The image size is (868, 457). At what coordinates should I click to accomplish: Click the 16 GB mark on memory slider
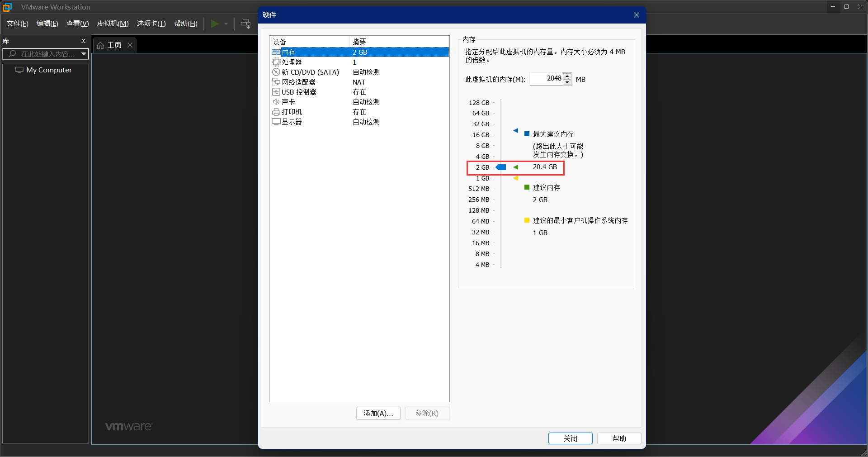[481, 135]
